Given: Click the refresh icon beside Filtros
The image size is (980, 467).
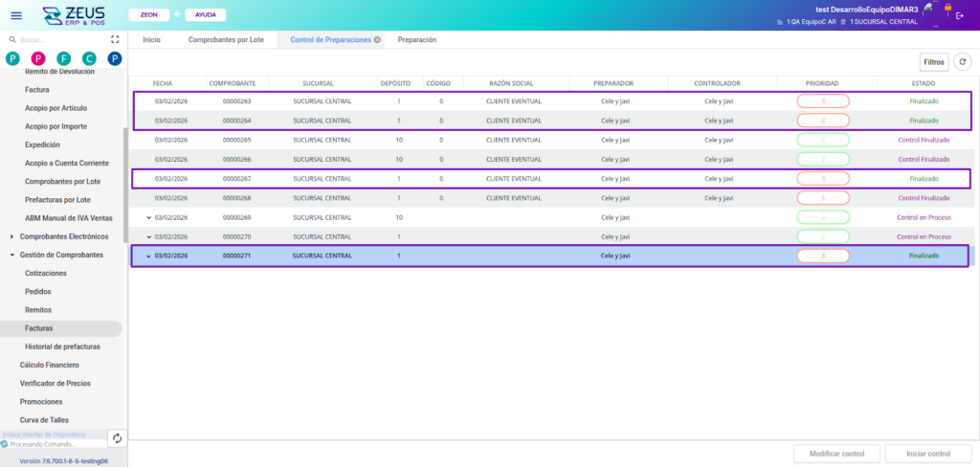Looking at the screenshot, I should click(x=963, y=61).
